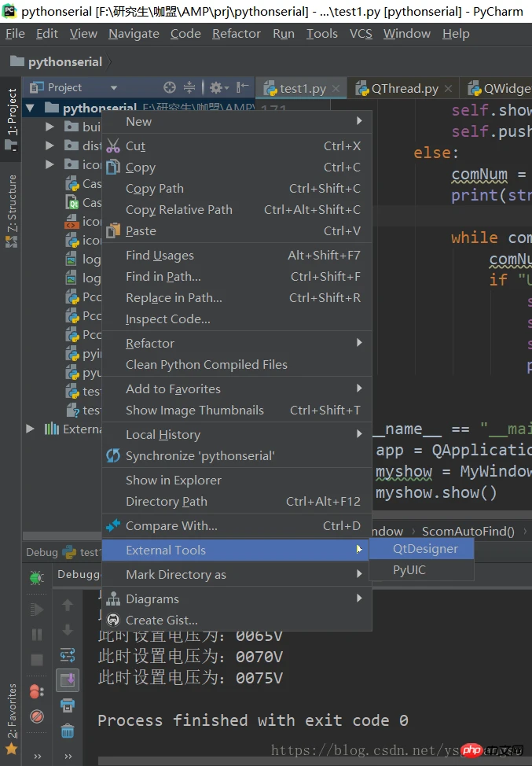The width and height of the screenshot is (532, 766).
Task: Open the Tools menu
Action: [x=321, y=34]
